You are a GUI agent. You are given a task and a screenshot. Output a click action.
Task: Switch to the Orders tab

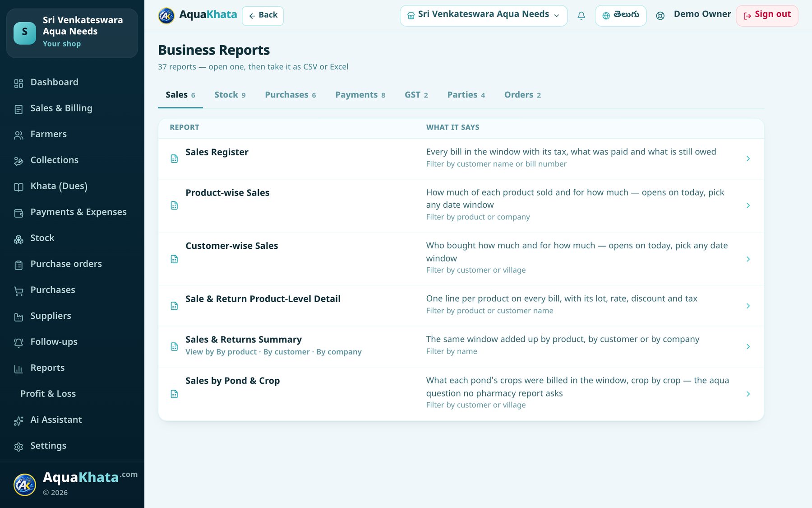pos(522,95)
